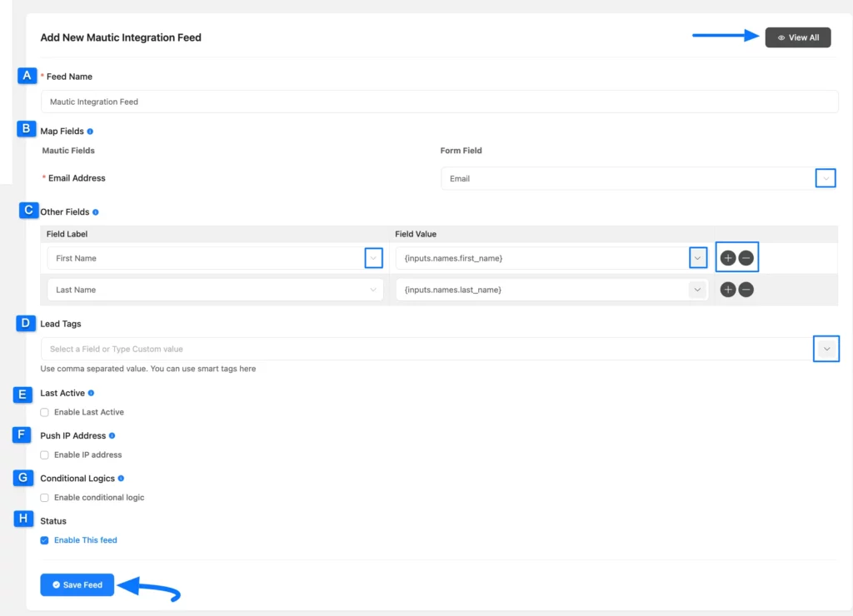
Task: Expand the First Name field label dropdown
Action: [x=373, y=258]
